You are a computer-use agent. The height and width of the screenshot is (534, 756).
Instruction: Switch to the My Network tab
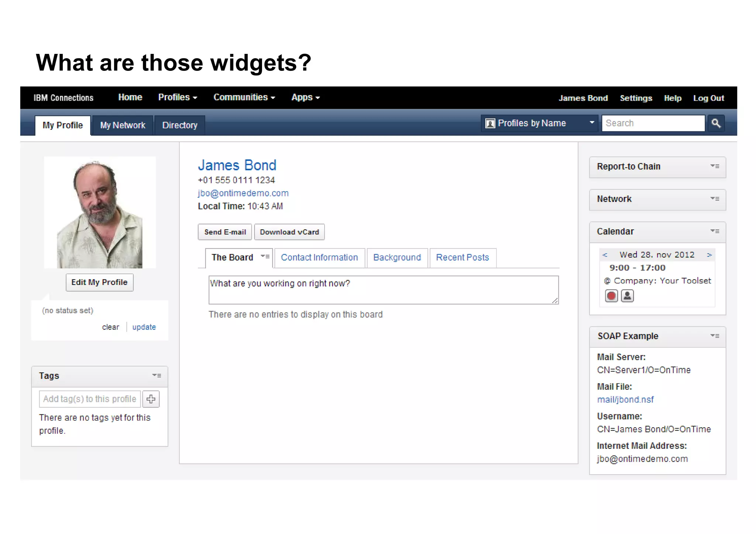pyautogui.click(x=123, y=125)
